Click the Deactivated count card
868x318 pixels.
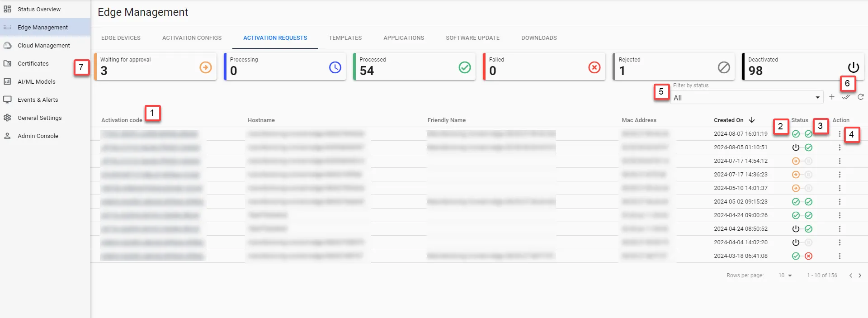[x=803, y=66]
